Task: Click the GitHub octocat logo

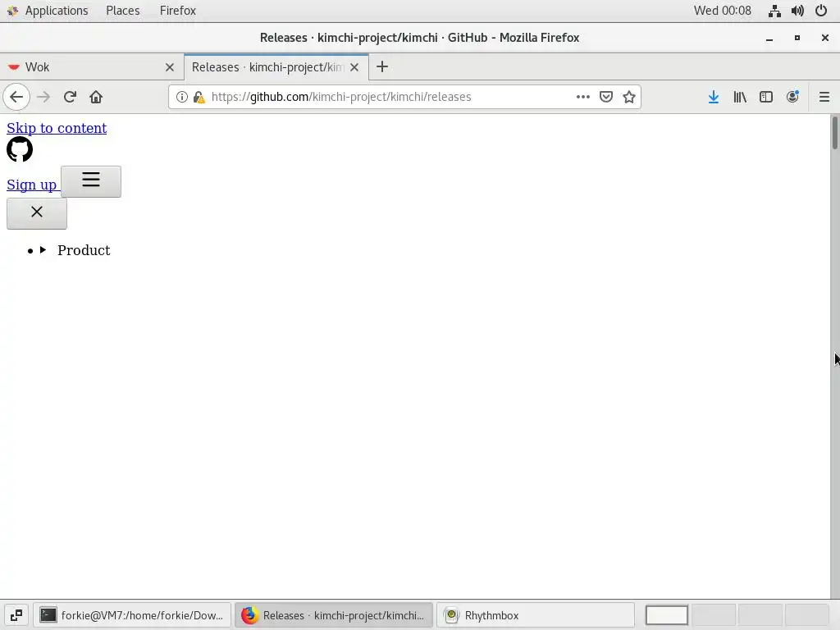Action: tap(20, 149)
